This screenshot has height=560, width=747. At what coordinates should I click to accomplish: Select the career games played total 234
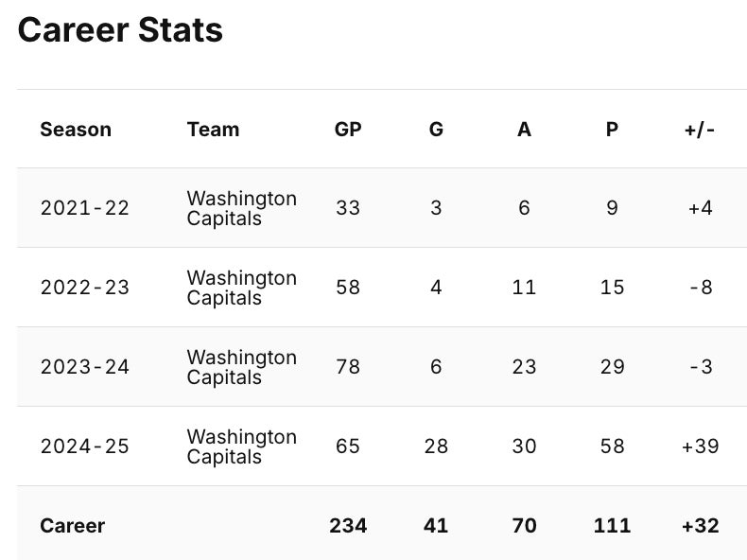click(348, 526)
